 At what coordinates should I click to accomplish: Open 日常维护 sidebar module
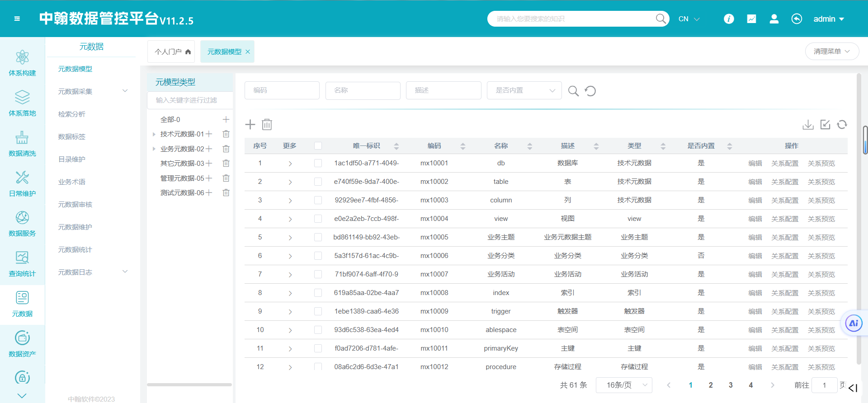point(22,183)
